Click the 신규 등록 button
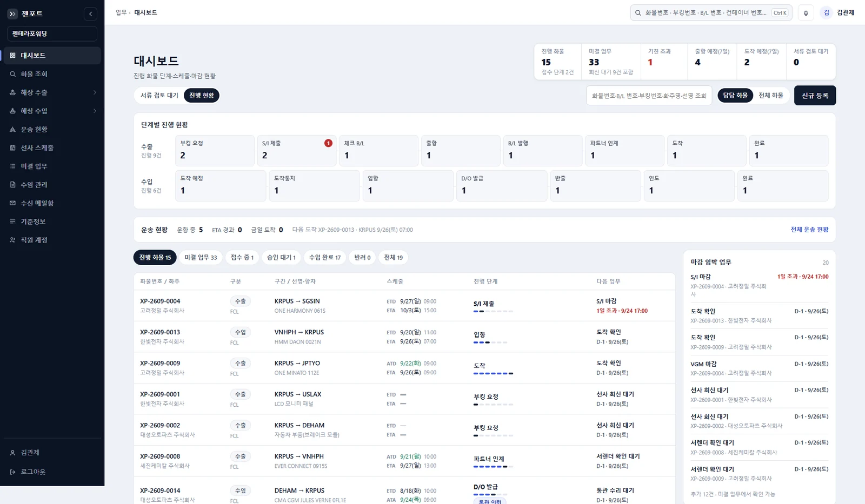This screenshot has height=504, width=865. click(815, 96)
